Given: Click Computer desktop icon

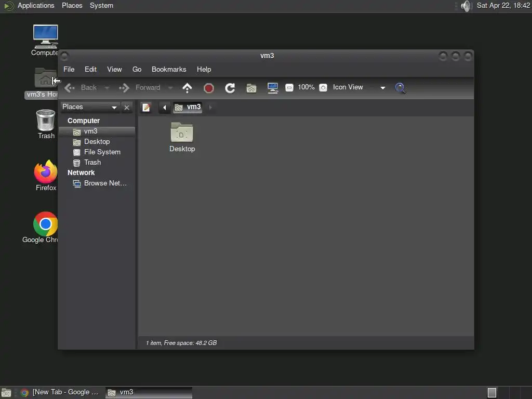Looking at the screenshot, I should 45,40.
